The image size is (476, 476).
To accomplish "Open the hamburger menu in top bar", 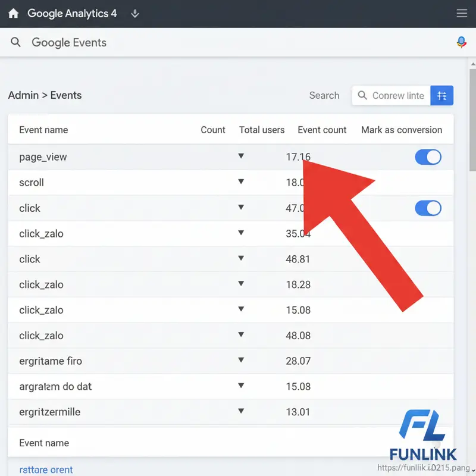I will (462, 13).
